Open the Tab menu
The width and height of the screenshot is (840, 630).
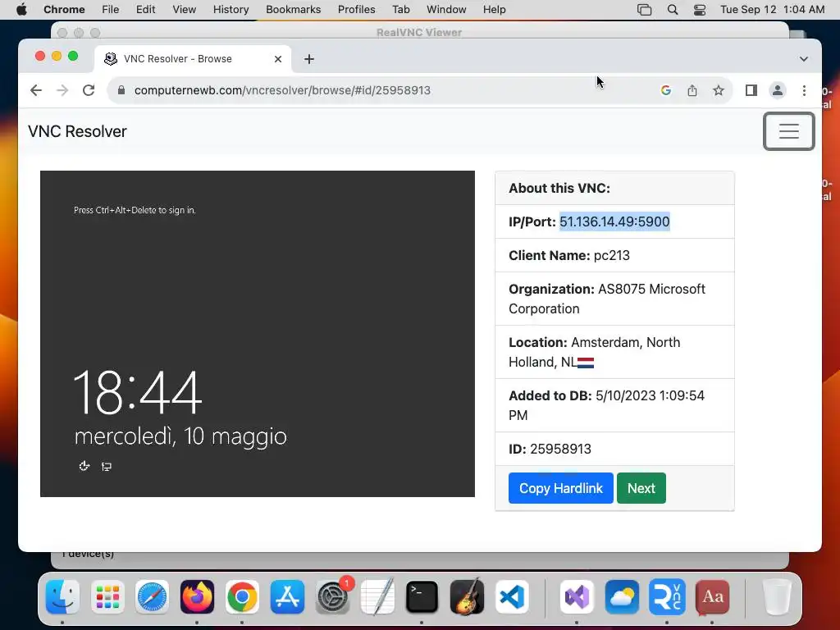tap(400, 10)
